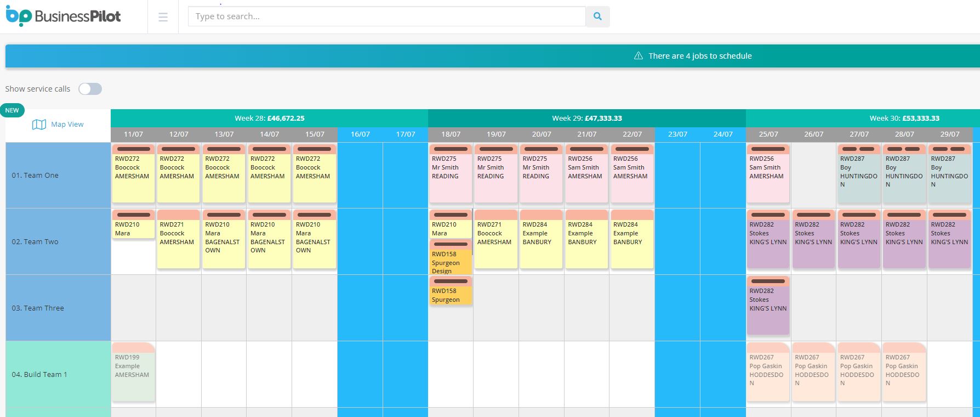Image resolution: width=980 pixels, height=417 pixels.
Task: Click the Map View map icon
Action: pyautogui.click(x=39, y=125)
